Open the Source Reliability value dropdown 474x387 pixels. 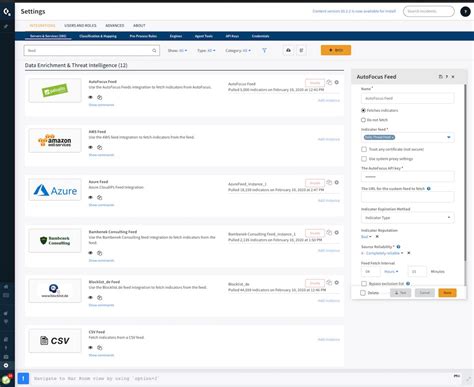tap(382, 253)
